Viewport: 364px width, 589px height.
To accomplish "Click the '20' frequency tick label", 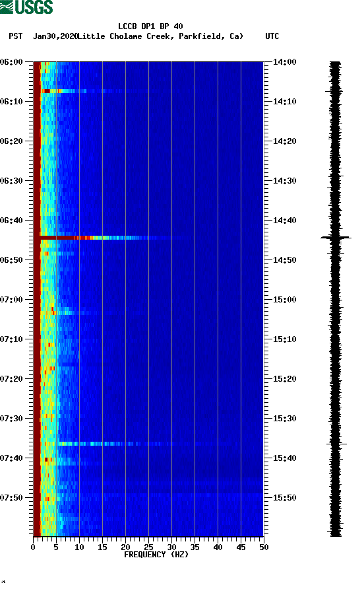I will [x=125, y=547].
